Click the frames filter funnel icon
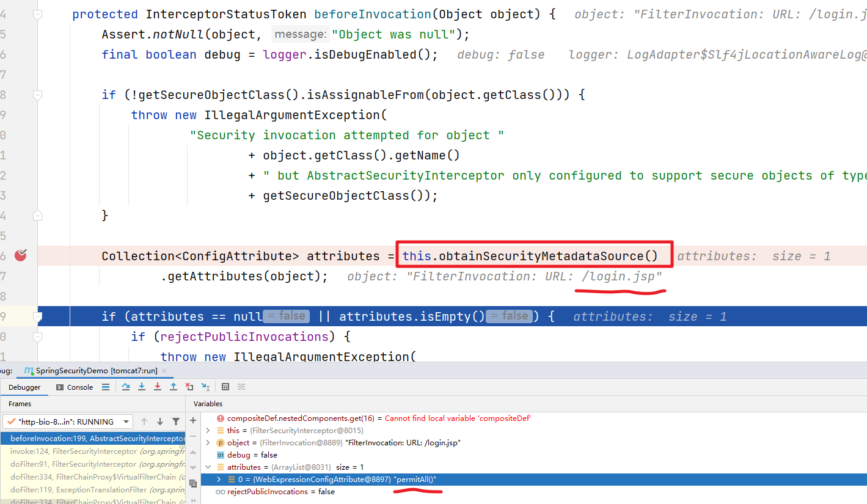Image resolution: width=867 pixels, height=504 pixels. point(176,422)
